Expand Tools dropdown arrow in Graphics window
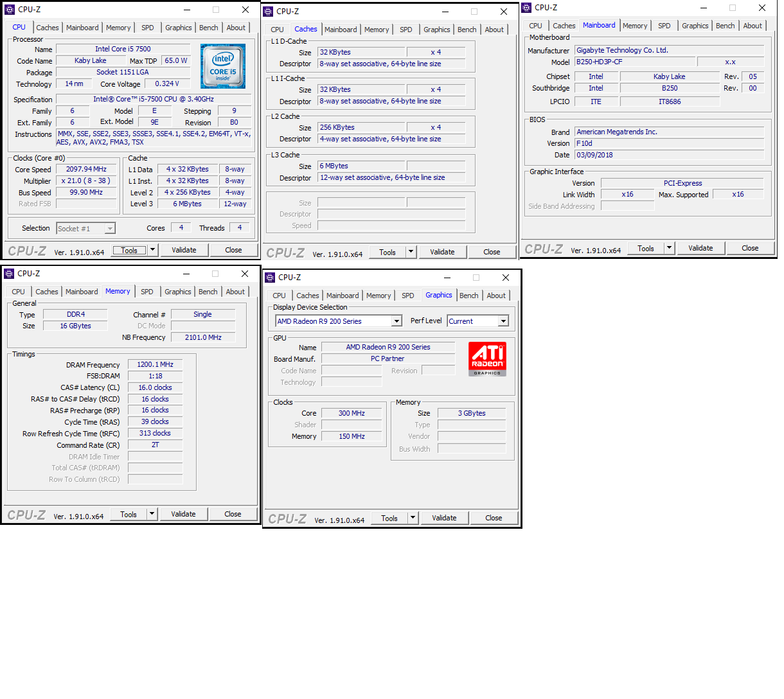The width and height of the screenshot is (784, 699). (x=413, y=518)
